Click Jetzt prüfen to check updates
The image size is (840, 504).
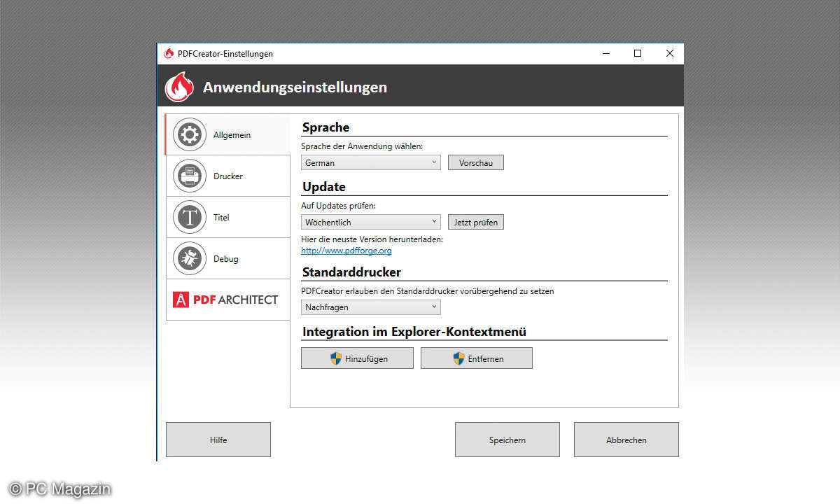(476, 222)
